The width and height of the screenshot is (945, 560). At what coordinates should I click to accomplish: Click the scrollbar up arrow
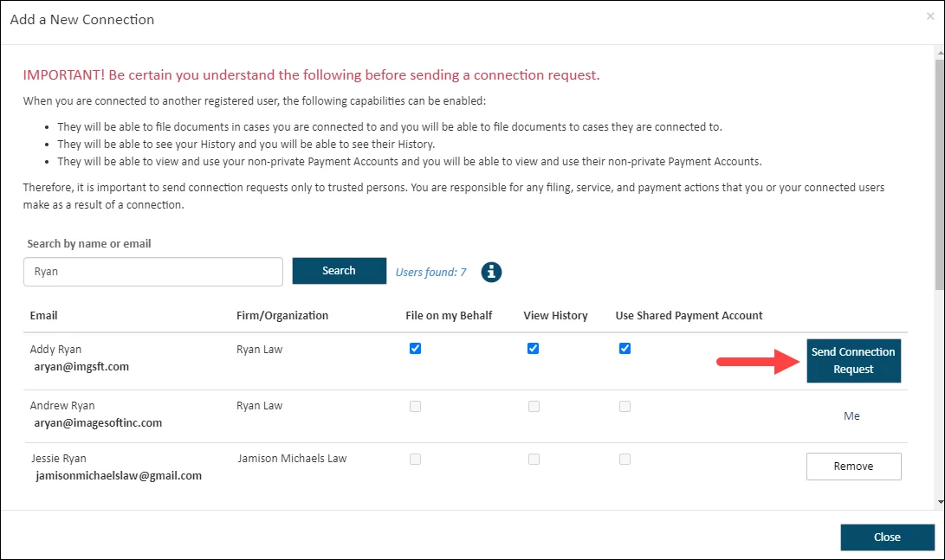[940, 53]
